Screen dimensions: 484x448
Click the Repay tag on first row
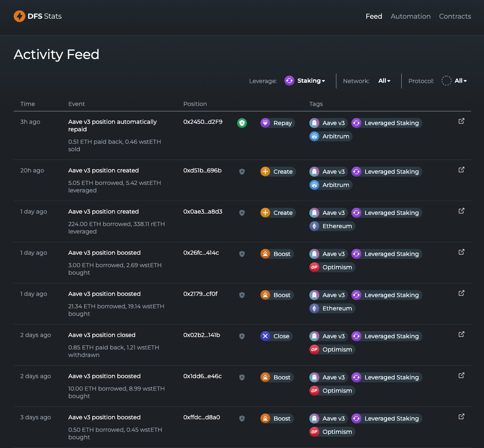(277, 123)
